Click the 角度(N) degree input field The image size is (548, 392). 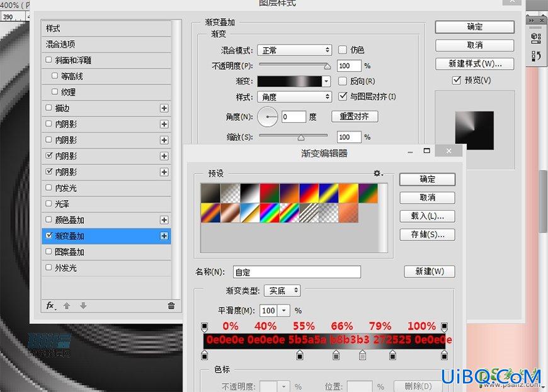[294, 117]
